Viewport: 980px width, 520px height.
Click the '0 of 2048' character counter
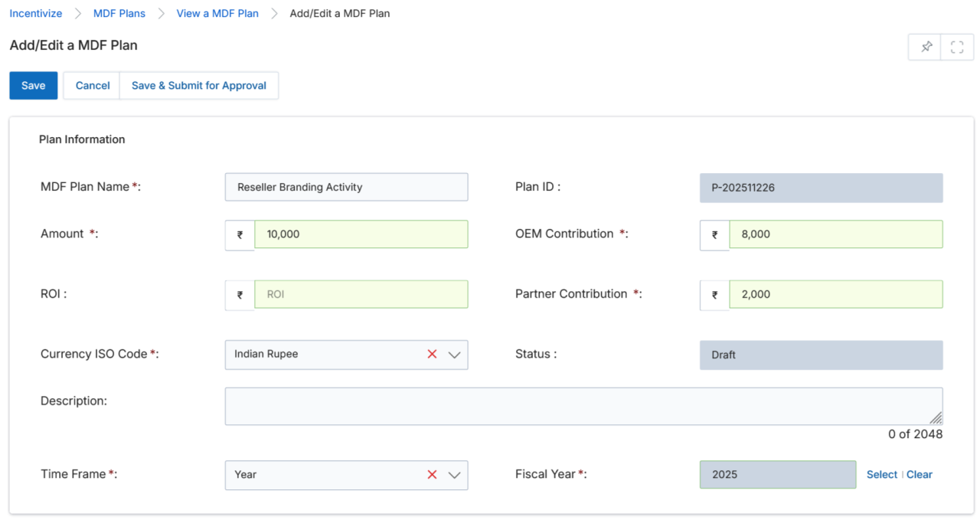tap(915, 434)
